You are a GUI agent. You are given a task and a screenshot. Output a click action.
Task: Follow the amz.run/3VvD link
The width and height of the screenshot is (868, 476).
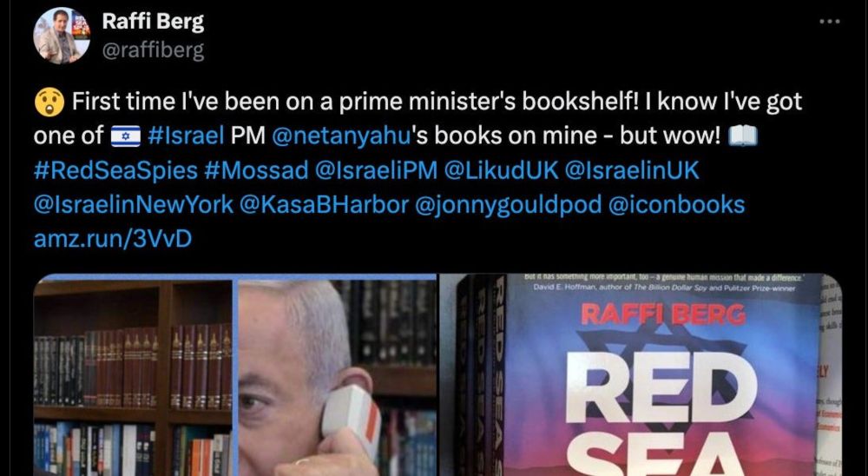[113, 240]
